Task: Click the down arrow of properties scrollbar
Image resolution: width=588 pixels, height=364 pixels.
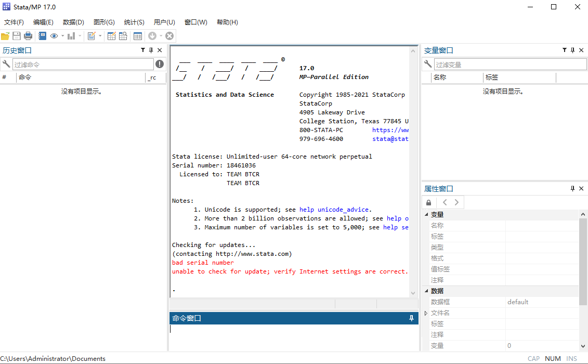Action: coord(583,346)
